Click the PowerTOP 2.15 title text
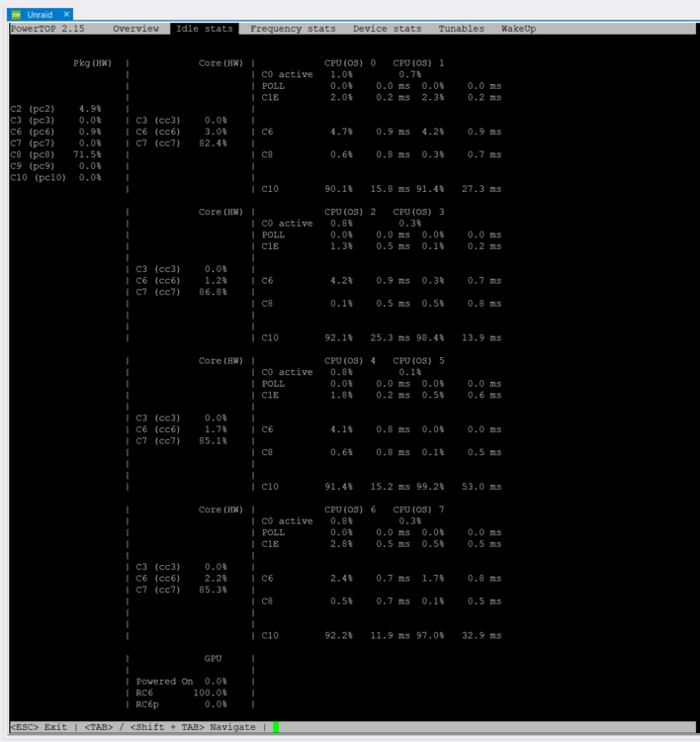The image size is (700, 742). tap(47, 29)
